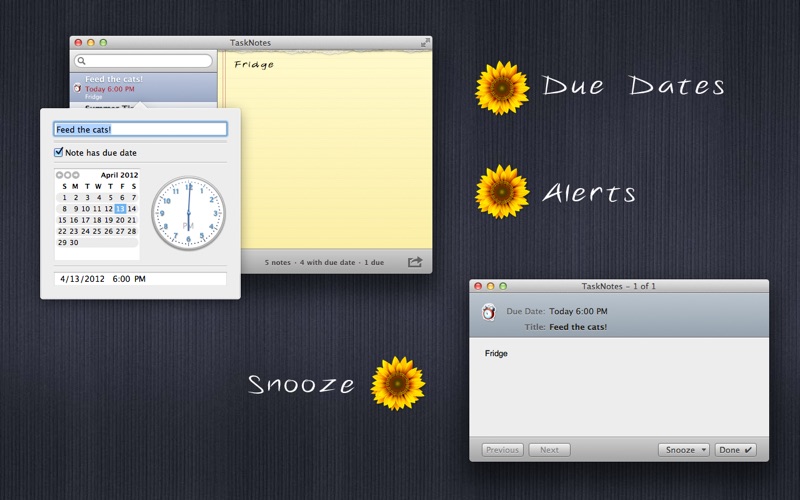Close the 'TaskNotes – 1 of 1' alert window
This screenshot has height=500, width=800.
[478, 286]
